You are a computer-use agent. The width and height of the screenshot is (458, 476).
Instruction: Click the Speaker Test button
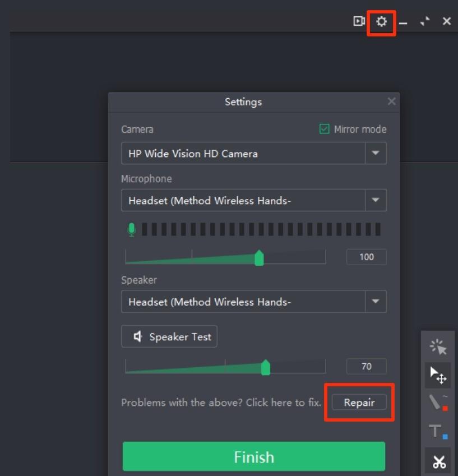169,336
